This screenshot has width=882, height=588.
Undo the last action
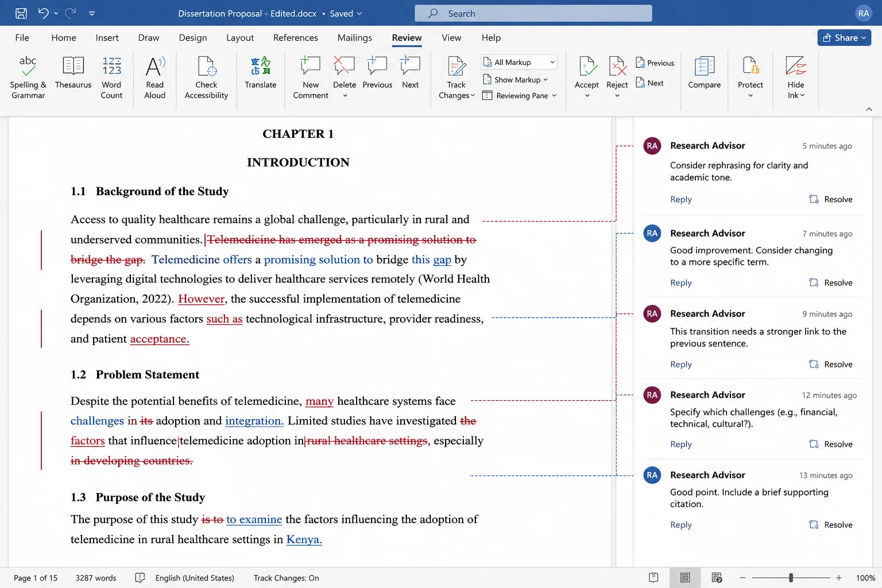click(43, 13)
